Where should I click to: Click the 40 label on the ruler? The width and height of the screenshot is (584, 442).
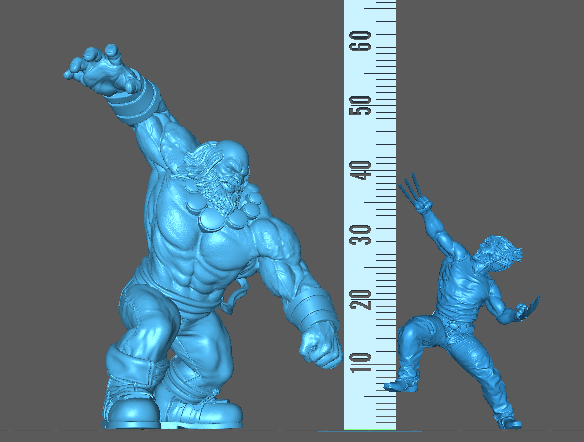[x=361, y=170]
